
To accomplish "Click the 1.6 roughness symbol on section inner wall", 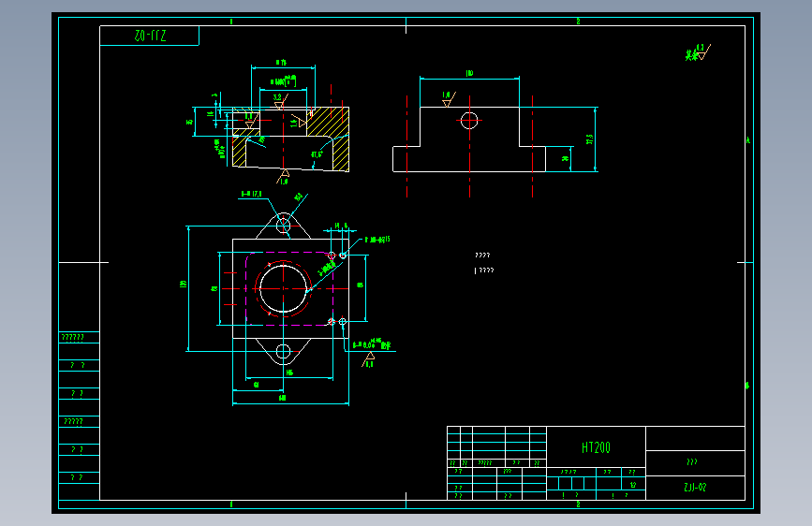I will point(297,122).
